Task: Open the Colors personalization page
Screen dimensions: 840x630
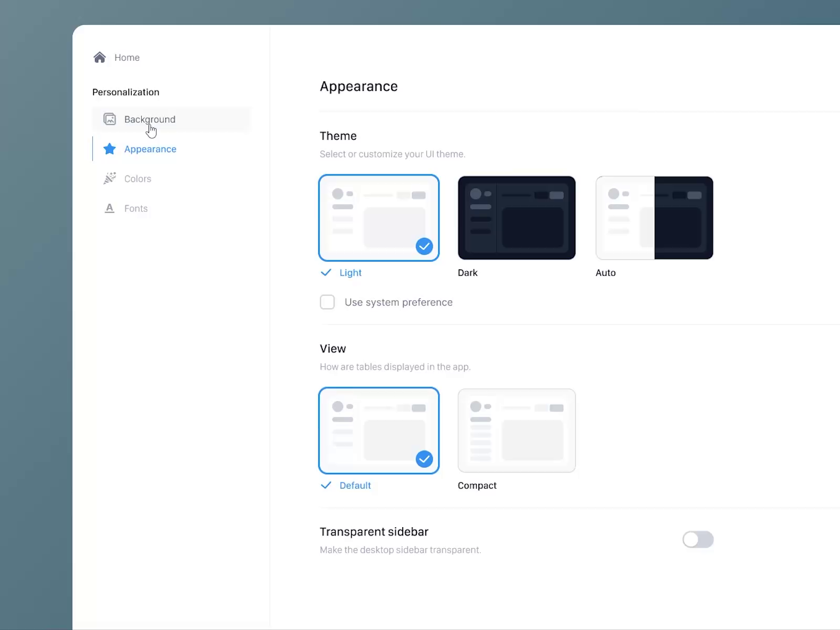Action: (x=137, y=178)
